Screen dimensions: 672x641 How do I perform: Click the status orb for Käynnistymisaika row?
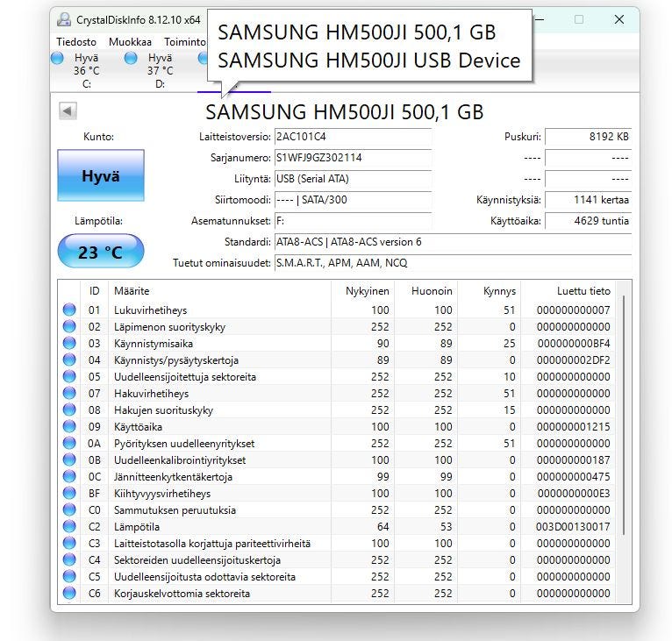coord(69,343)
